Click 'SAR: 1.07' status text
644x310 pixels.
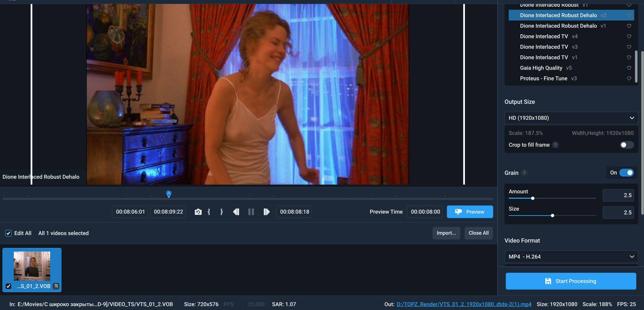click(284, 304)
